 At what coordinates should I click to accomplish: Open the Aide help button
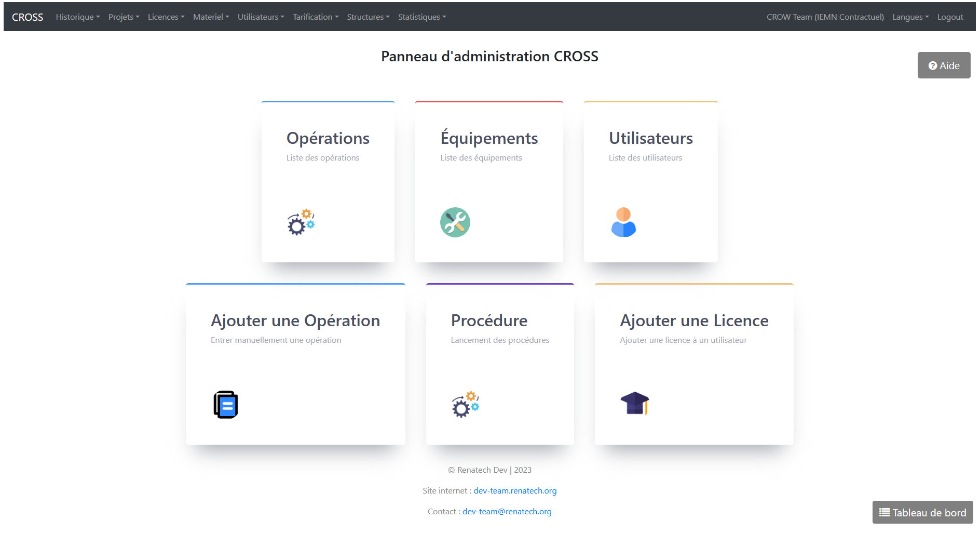[944, 65]
